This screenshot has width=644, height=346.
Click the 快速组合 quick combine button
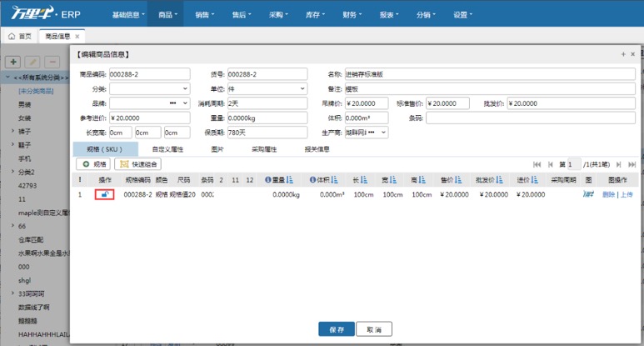pos(137,164)
